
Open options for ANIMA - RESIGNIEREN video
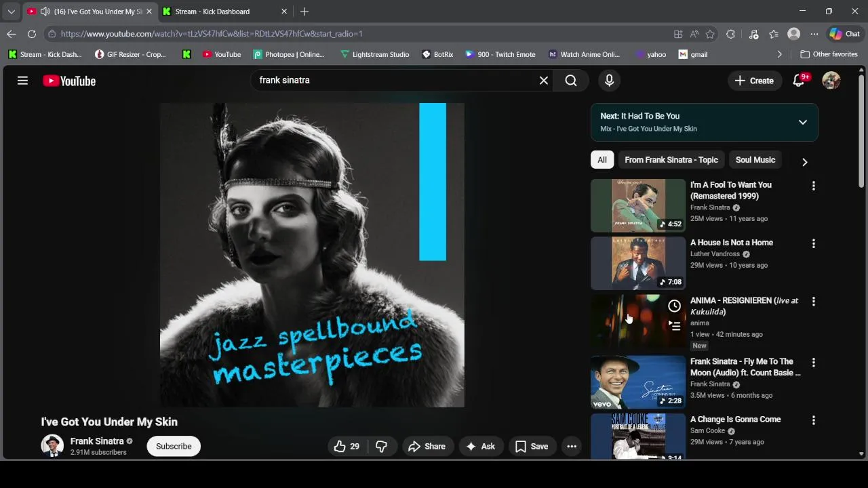[814, 302]
